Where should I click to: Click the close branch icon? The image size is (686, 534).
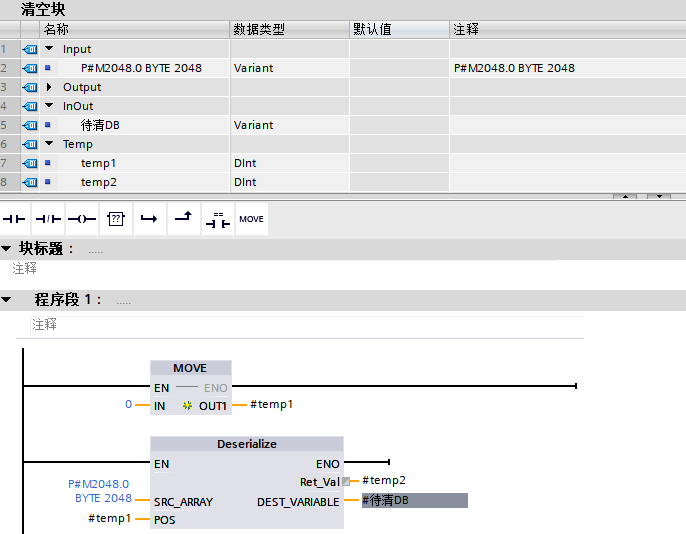[182, 219]
